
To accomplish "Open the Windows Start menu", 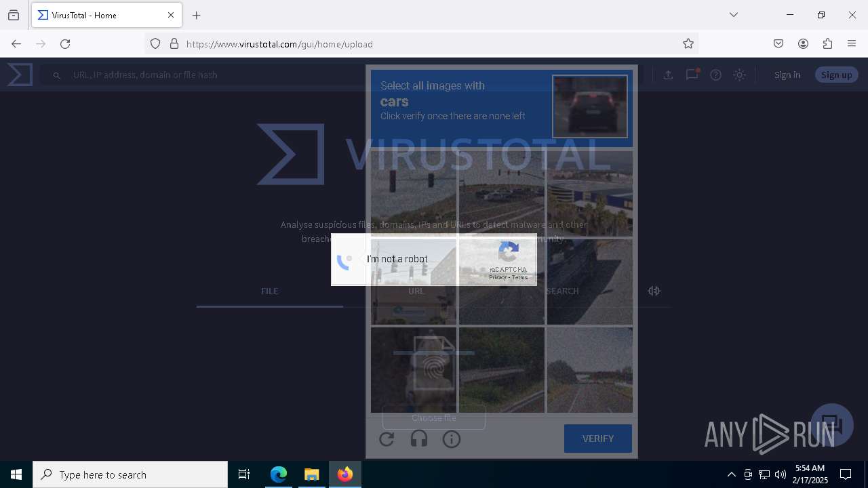I will coord(16,474).
